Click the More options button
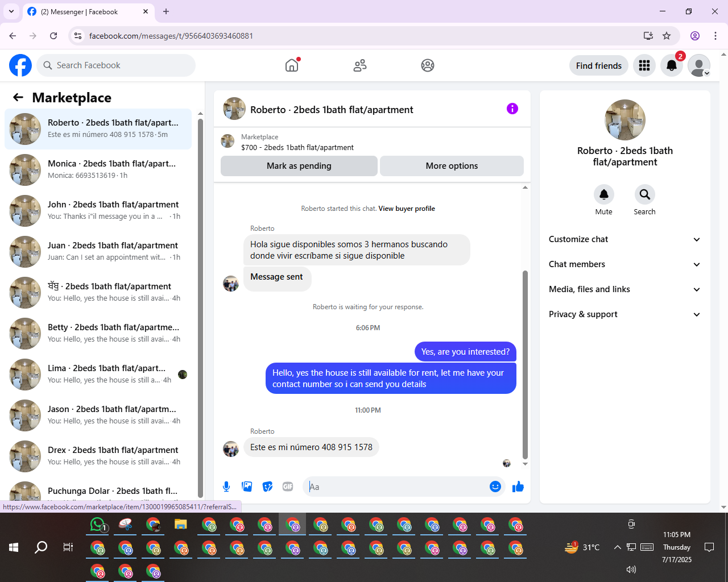This screenshot has width=728, height=582. click(452, 166)
